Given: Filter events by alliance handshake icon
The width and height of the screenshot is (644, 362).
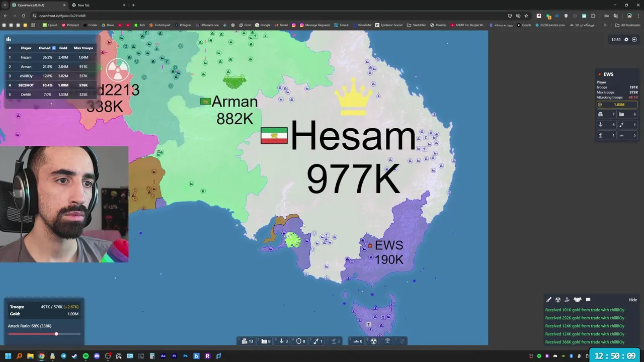Looking at the screenshot, I should (x=578, y=300).
